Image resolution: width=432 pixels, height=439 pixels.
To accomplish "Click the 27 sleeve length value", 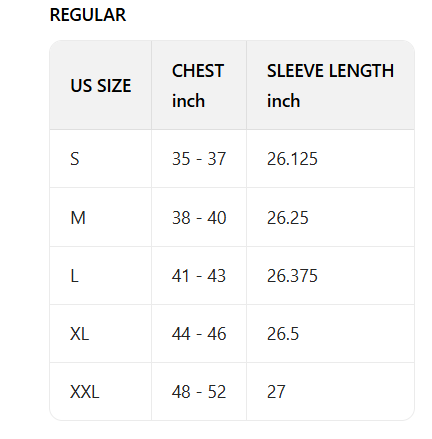I will (x=276, y=392).
